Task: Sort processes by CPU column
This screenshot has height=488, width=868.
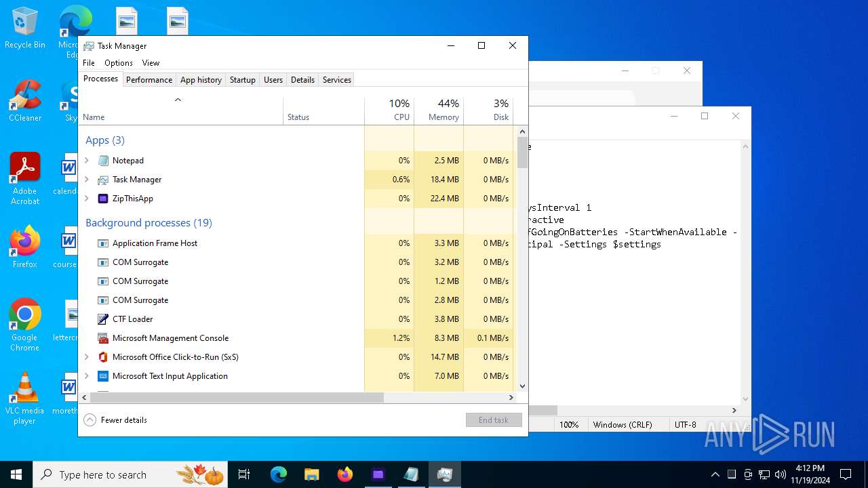Action: (x=389, y=111)
